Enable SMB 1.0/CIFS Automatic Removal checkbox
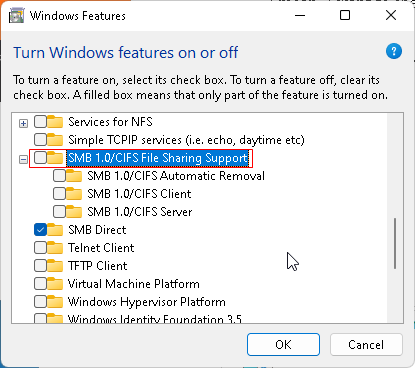The image size is (415, 368). coord(59,176)
